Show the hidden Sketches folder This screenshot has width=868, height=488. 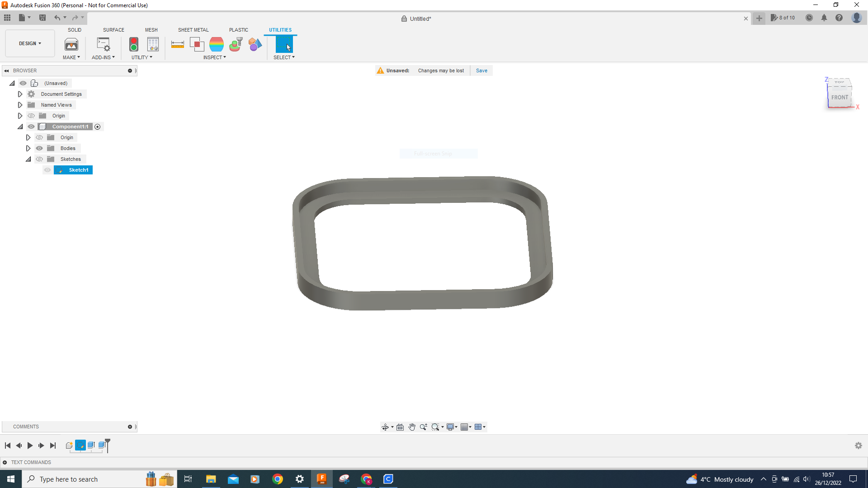[x=39, y=159]
